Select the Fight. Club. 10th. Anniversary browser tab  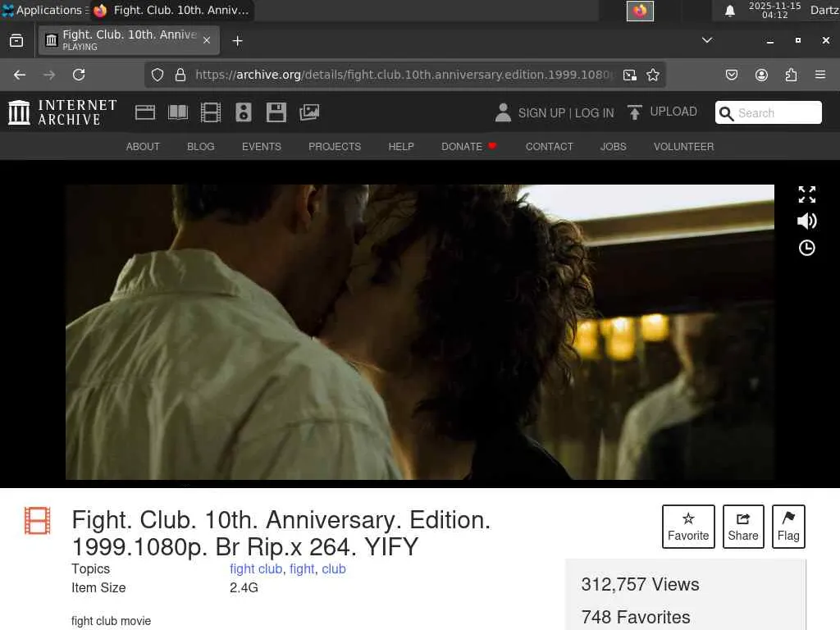point(129,40)
